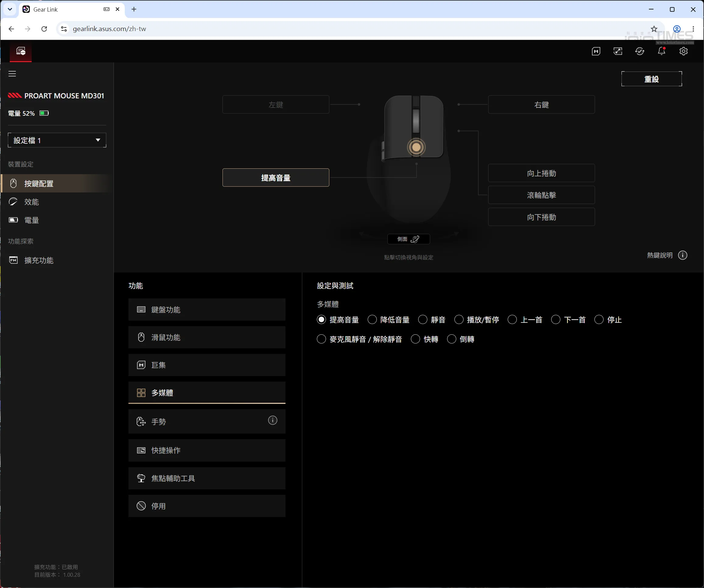Open the macro manager icon in header

point(596,51)
